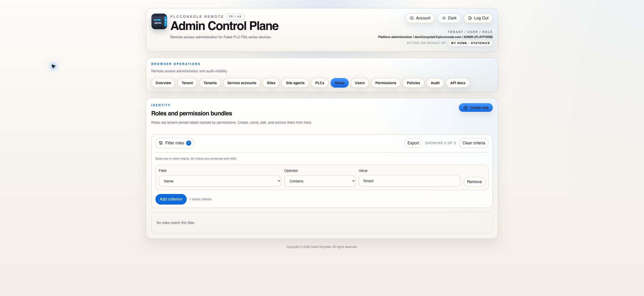Click the Value field containing Tenant
This screenshot has width=644, height=296.
click(x=410, y=181)
